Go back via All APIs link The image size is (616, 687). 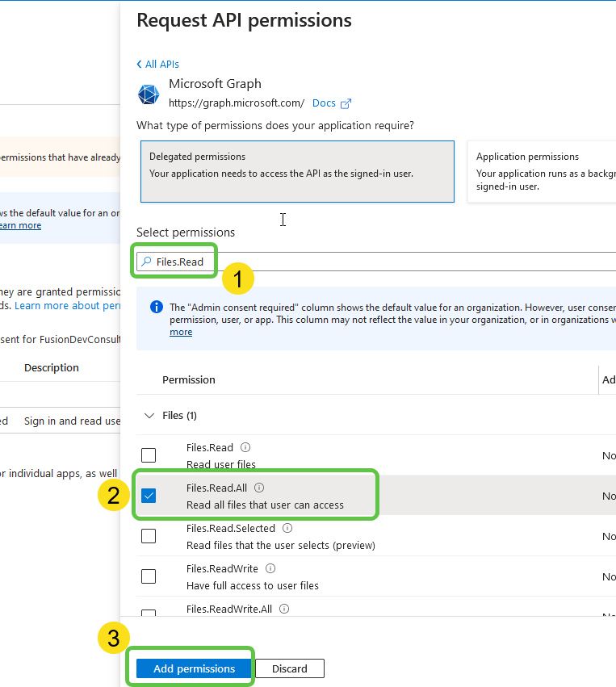(158, 64)
